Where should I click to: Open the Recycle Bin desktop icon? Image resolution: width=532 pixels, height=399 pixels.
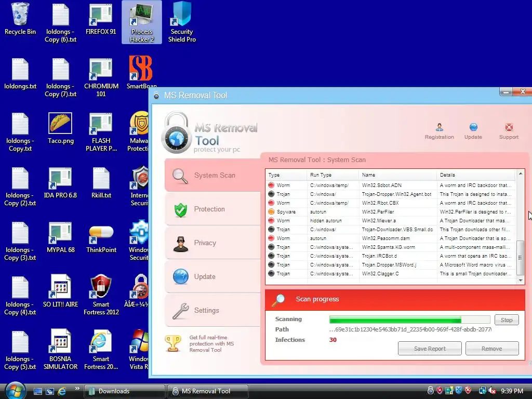point(20,19)
